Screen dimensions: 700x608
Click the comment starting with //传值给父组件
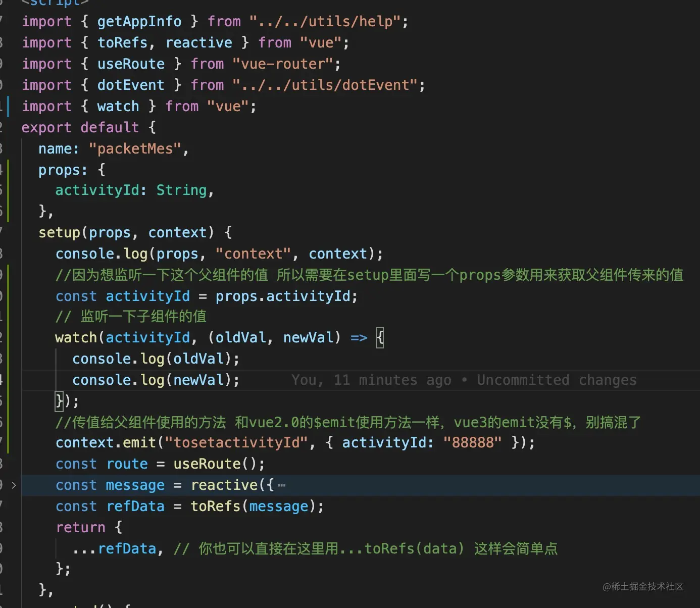[348, 422]
